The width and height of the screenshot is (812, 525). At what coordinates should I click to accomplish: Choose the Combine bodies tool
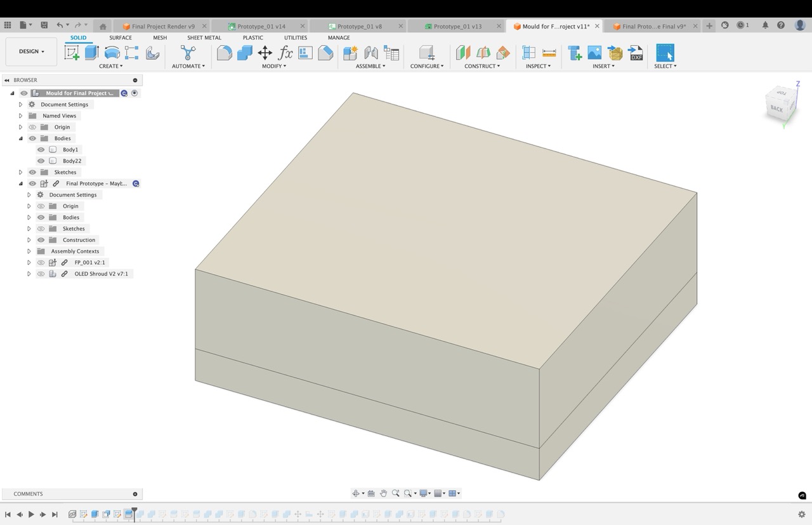pos(244,53)
